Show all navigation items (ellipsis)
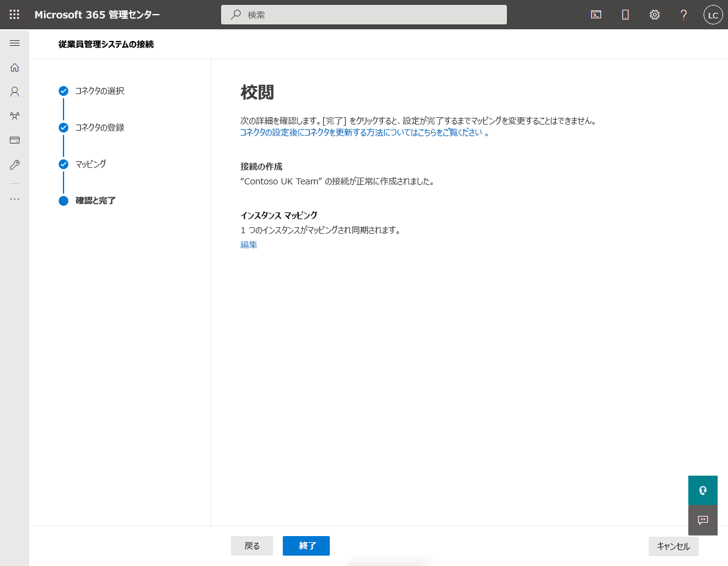The height and width of the screenshot is (566, 728). (x=15, y=198)
